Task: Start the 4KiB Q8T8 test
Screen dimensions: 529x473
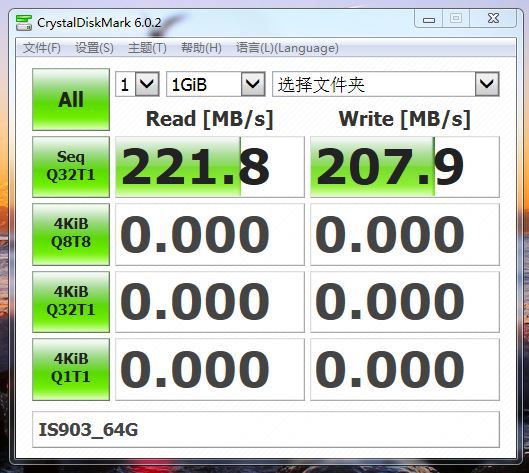Action: 71,234
